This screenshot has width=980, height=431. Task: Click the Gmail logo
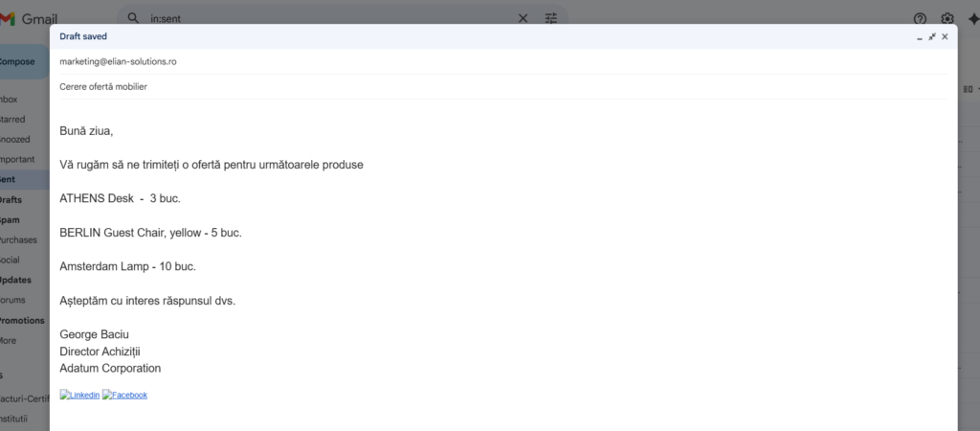point(29,18)
